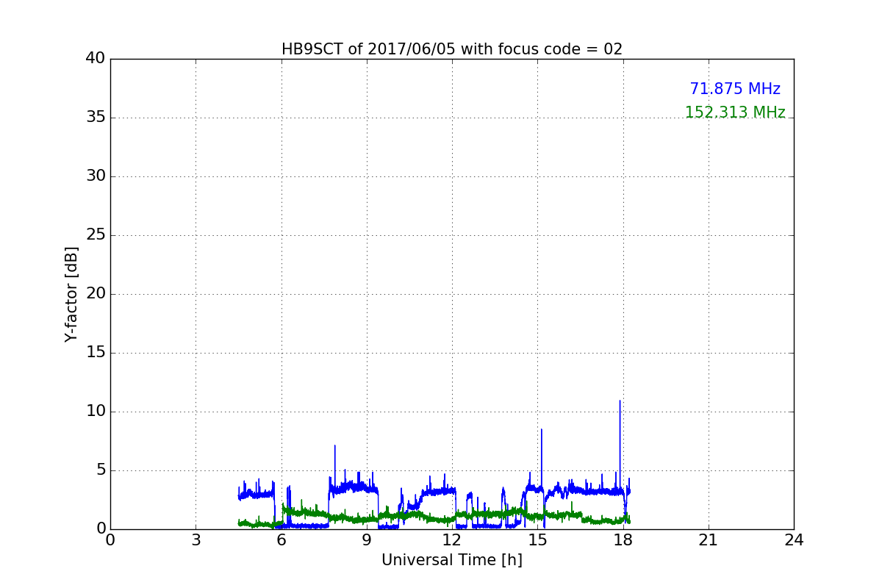Viewport: 882px width, 588px height.
Task: Click the y-axis tick label 20
Action: point(96,294)
